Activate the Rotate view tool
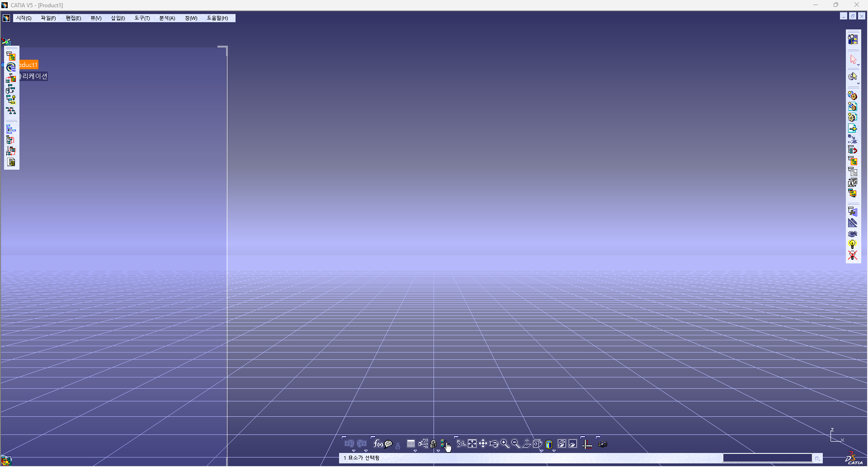This screenshot has width=868, height=467. pyautogui.click(x=494, y=444)
